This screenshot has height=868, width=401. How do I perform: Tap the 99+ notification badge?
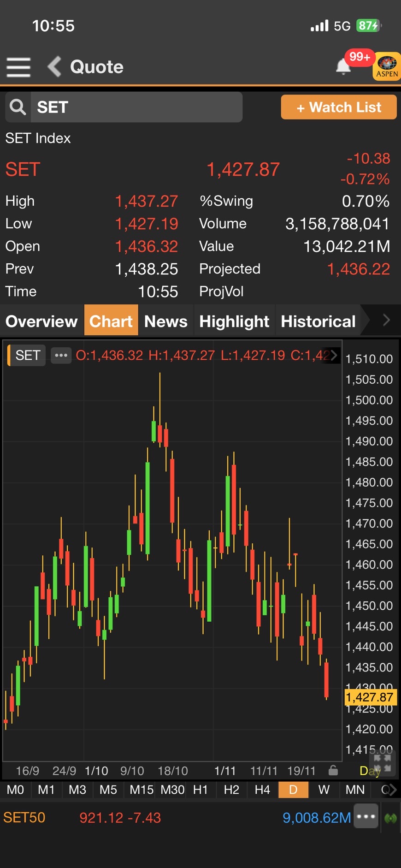coord(360,57)
